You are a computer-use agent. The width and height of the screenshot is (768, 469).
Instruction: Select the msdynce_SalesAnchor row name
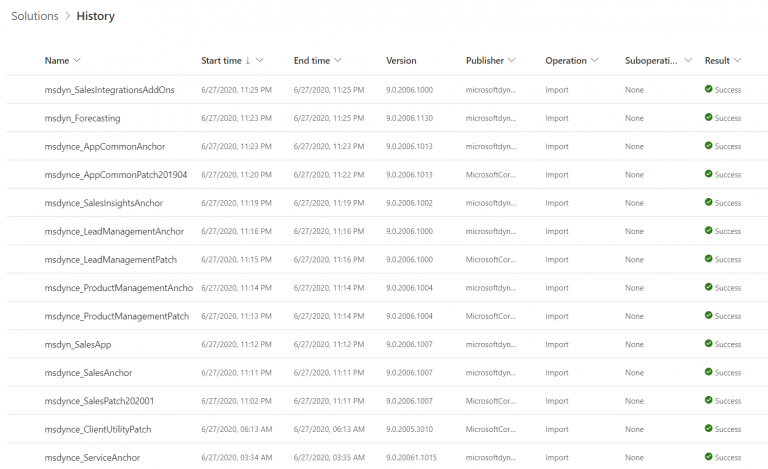pos(88,373)
